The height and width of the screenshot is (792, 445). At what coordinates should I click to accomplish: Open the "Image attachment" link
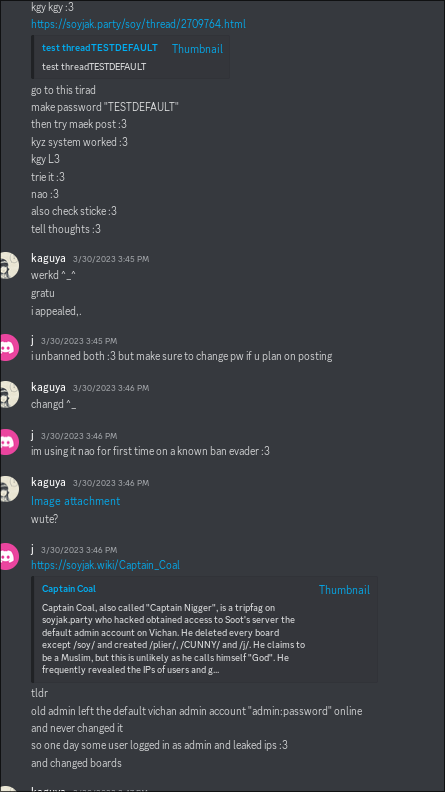point(76,501)
